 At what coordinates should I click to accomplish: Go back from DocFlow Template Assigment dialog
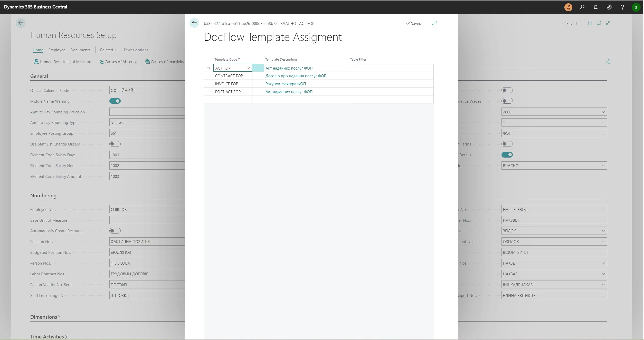[194, 23]
